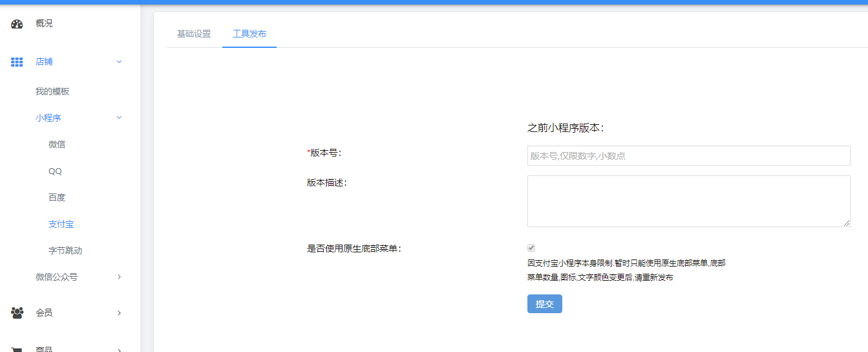Click the grid icon beside 店铺

pyautogui.click(x=17, y=62)
